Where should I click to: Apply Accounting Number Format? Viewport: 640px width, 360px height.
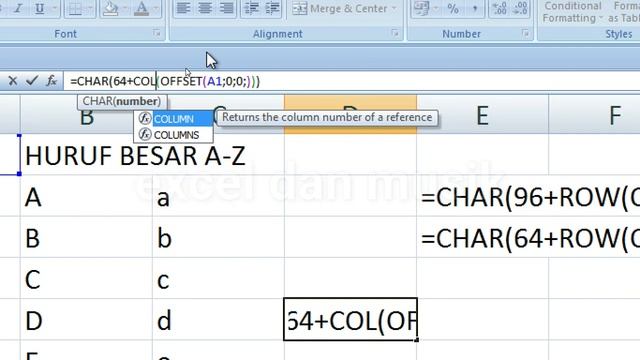pyautogui.click(x=421, y=8)
